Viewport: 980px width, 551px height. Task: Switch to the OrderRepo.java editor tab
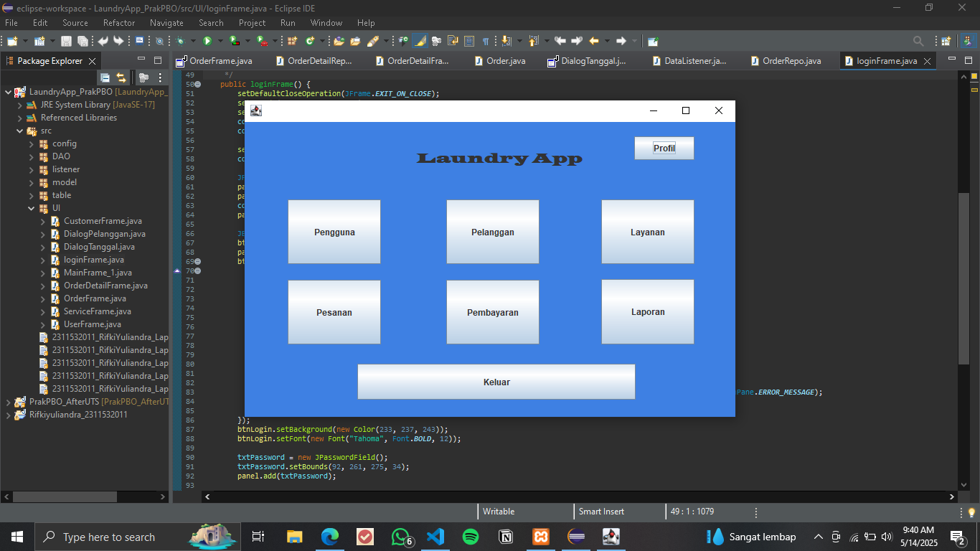coord(791,61)
